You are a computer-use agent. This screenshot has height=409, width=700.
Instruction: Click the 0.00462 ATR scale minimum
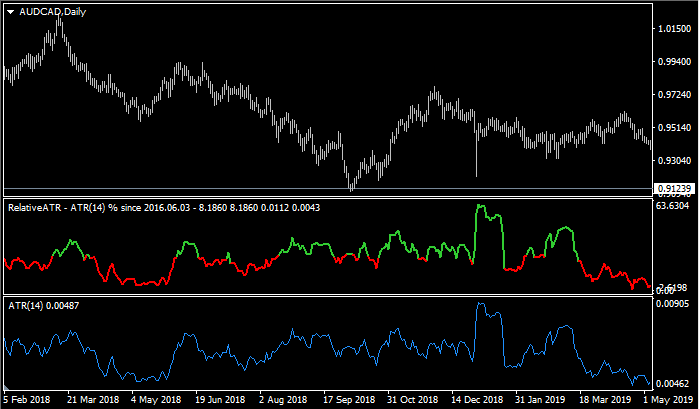click(x=675, y=383)
